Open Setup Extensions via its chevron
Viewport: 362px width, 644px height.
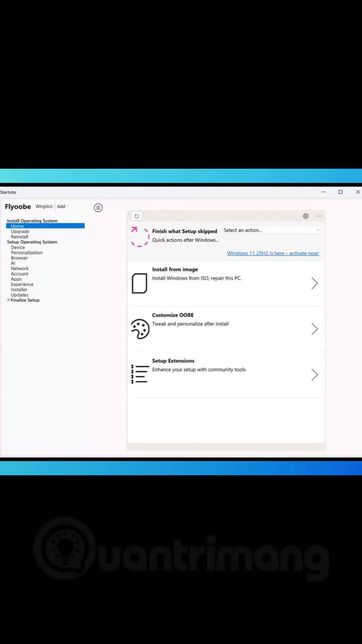314,375
